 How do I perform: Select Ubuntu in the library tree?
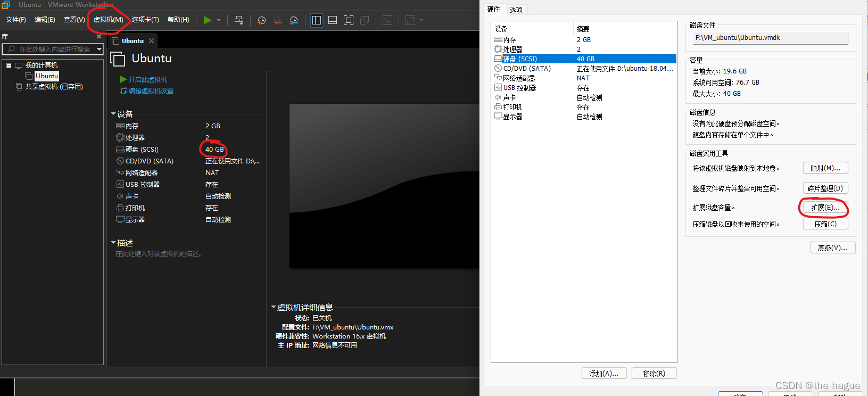click(47, 76)
